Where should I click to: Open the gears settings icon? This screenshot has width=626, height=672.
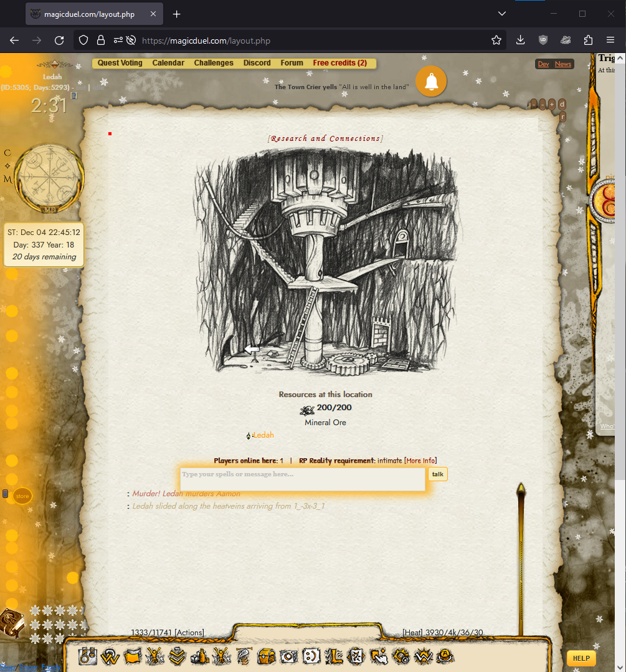pyautogui.click(x=401, y=656)
